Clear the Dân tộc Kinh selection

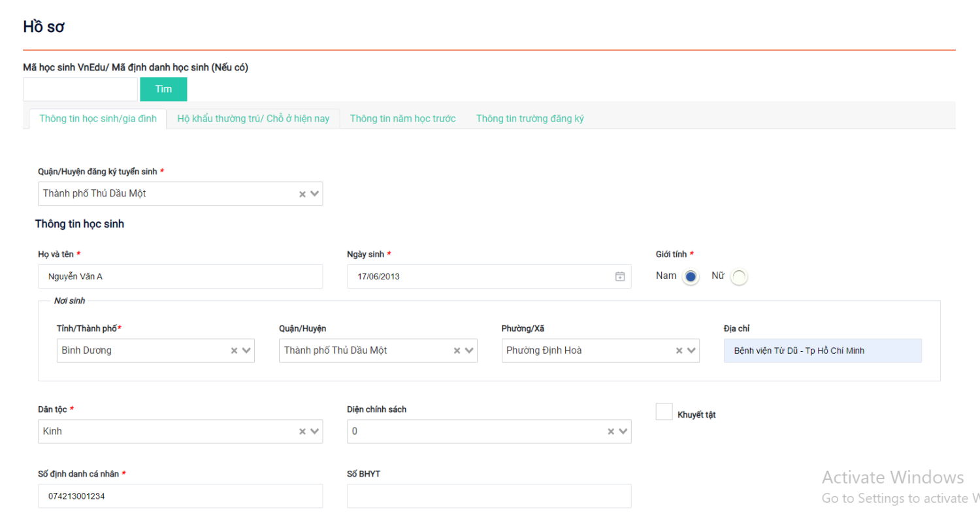[302, 432]
